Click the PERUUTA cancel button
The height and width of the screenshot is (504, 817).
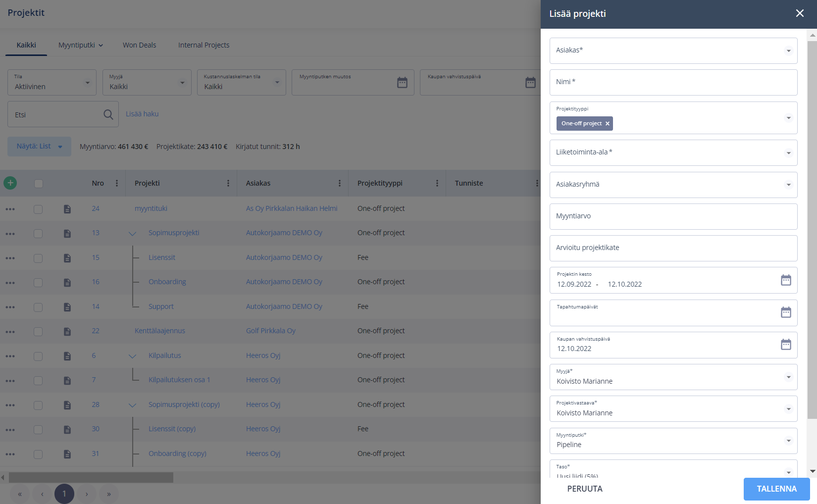tap(585, 489)
